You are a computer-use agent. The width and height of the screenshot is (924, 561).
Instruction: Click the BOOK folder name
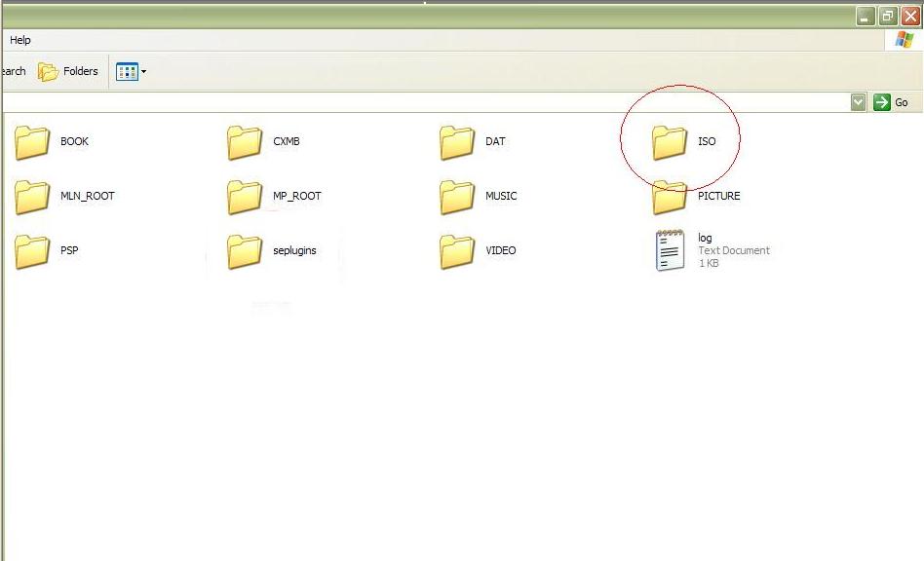tap(74, 141)
